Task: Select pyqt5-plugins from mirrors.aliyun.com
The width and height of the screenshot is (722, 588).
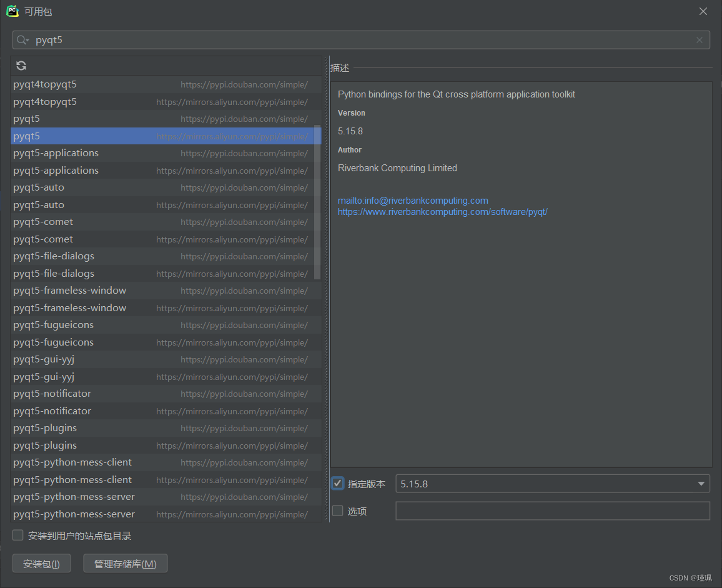Action: [x=166, y=445]
